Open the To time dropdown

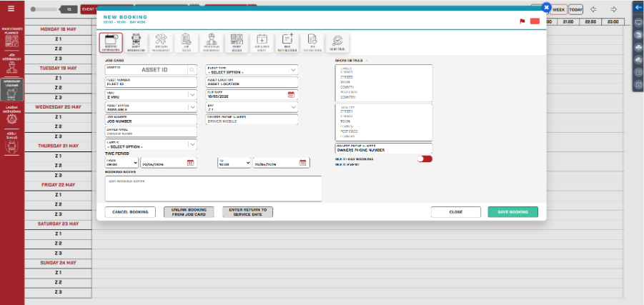pyautogui.click(x=234, y=163)
